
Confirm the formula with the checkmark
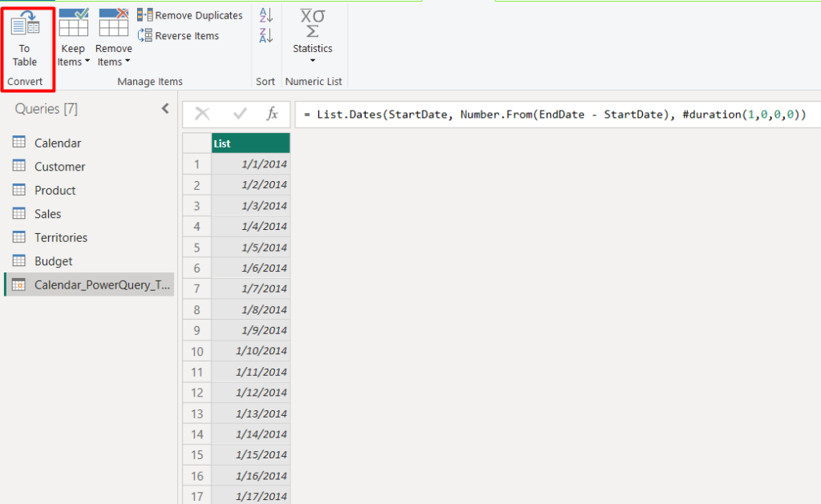click(x=240, y=114)
